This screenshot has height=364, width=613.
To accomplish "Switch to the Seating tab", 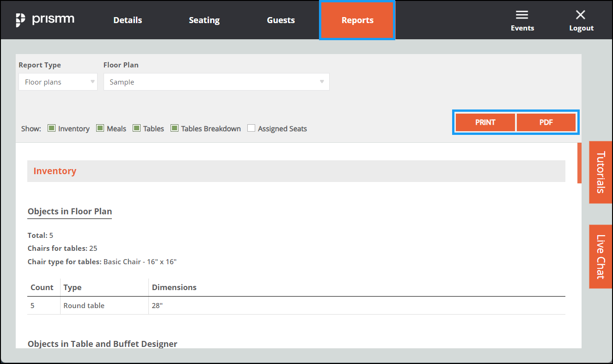I will click(204, 20).
